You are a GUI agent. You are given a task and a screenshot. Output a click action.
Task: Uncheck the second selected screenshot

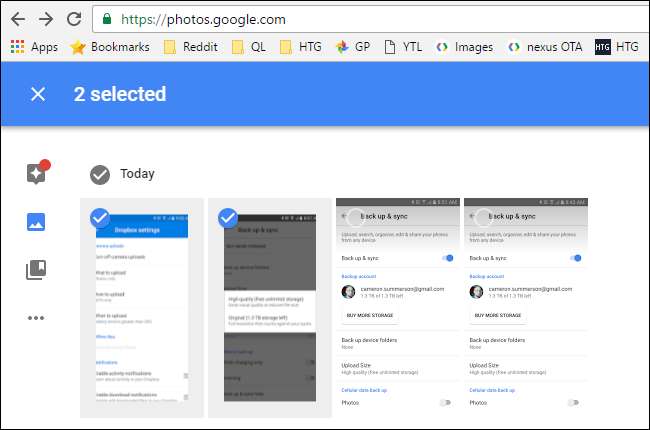click(228, 217)
